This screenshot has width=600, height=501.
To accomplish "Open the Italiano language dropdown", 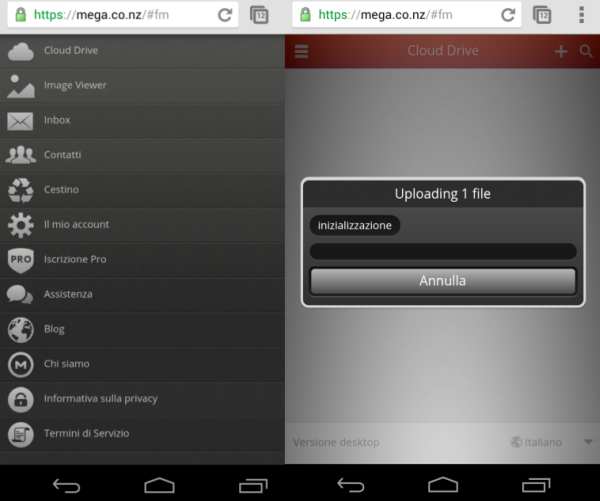I will point(551,442).
